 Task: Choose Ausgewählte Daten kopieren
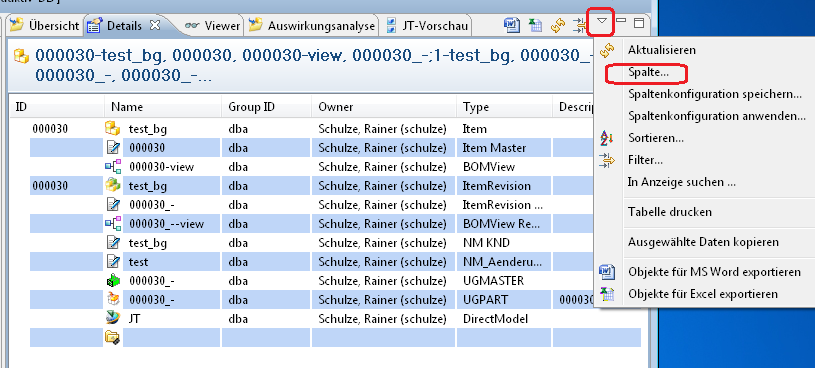click(x=704, y=242)
